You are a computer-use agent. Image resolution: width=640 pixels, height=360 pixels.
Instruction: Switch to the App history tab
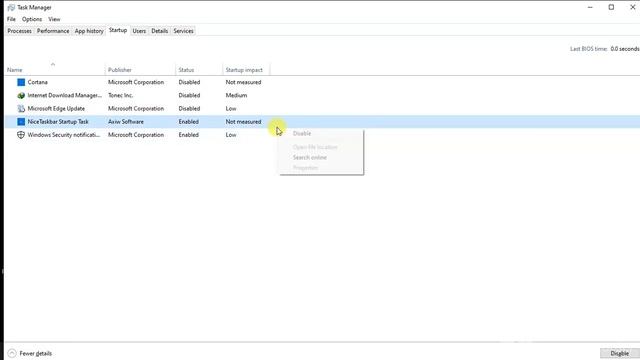pyautogui.click(x=89, y=31)
